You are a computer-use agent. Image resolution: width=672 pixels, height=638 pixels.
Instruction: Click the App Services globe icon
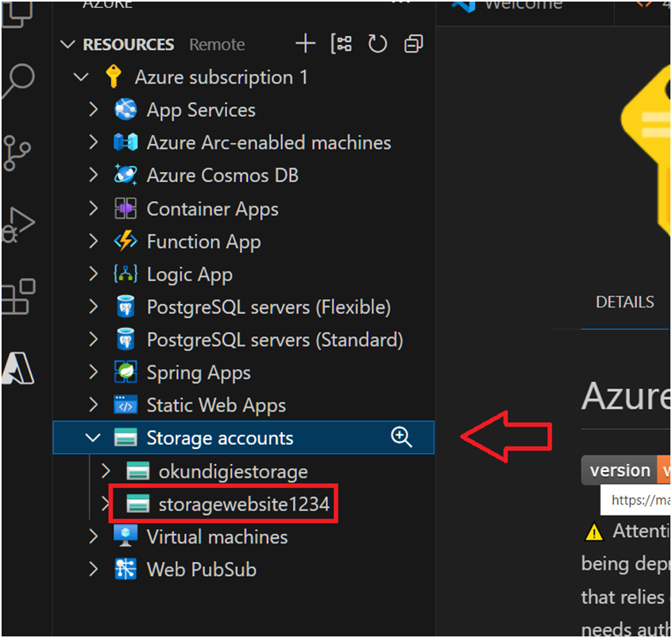(x=126, y=110)
